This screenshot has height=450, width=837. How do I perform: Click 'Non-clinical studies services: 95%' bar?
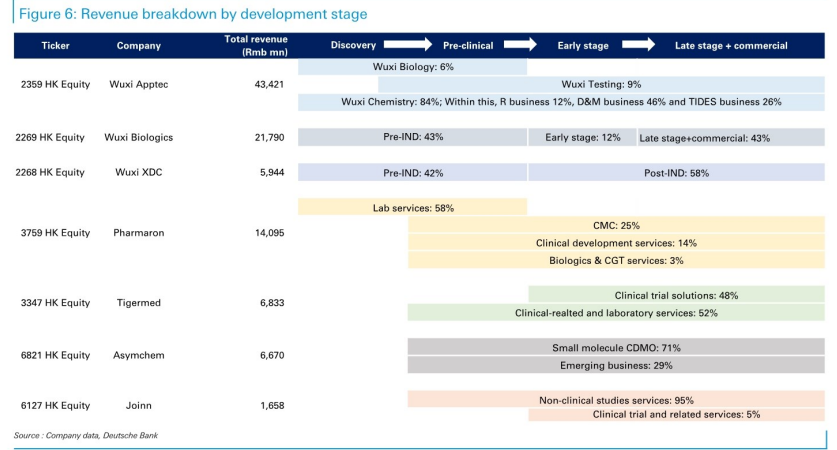point(616,399)
